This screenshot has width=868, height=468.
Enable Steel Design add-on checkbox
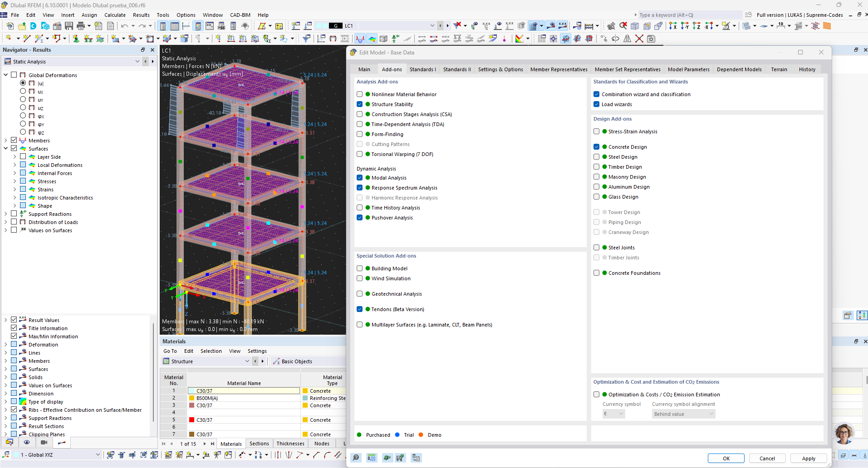(597, 157)
